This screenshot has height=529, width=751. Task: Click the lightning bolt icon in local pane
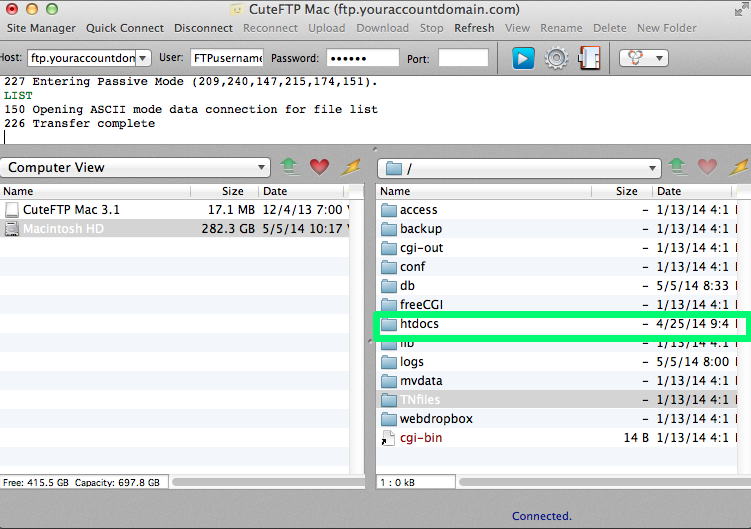(352, 167)
